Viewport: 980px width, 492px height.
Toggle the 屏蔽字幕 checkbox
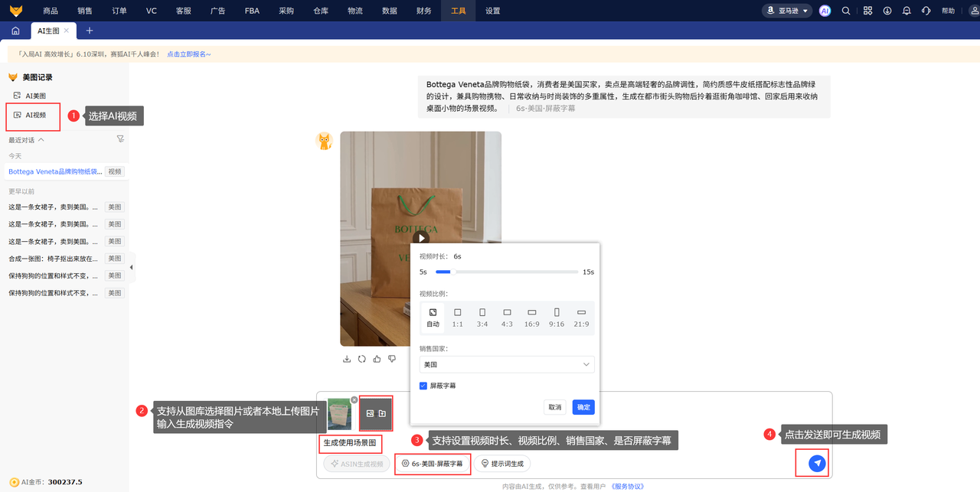pyautogui.click(x=423, y=386)
